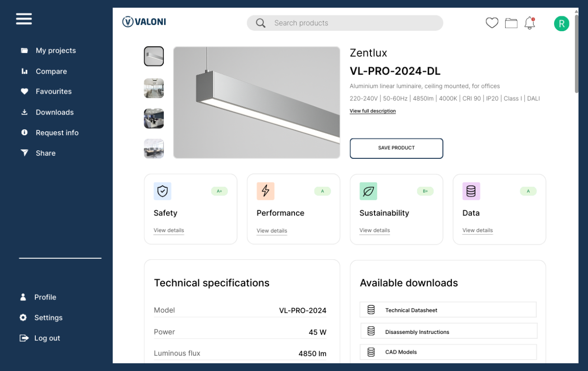
Task: Select the first luminaire thumbnail
Action: [x=154, y=57]
